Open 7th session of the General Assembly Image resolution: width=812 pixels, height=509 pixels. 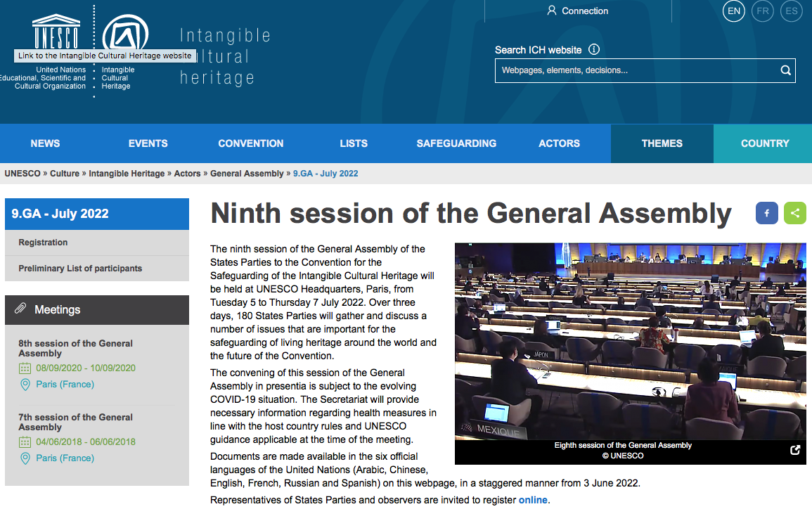coord(76,422)
